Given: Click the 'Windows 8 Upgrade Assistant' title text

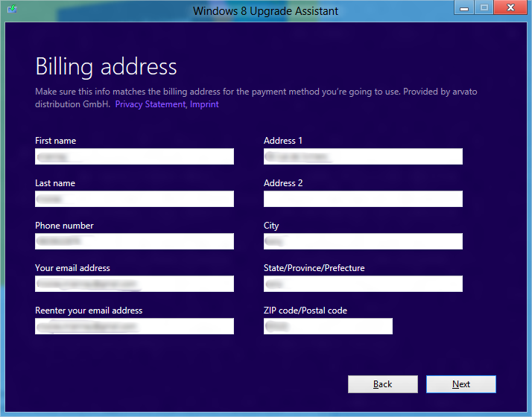Looking at the screenshot, I should (265, 10).
